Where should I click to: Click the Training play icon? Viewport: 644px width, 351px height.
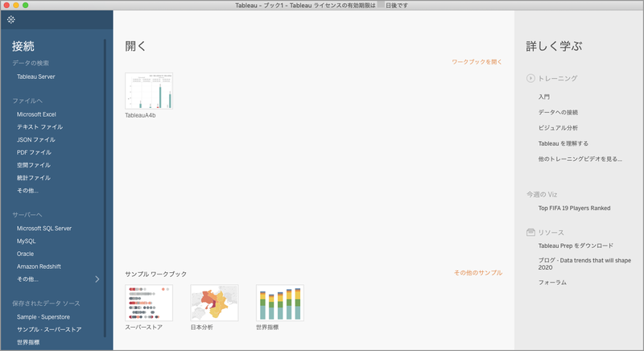530,78
